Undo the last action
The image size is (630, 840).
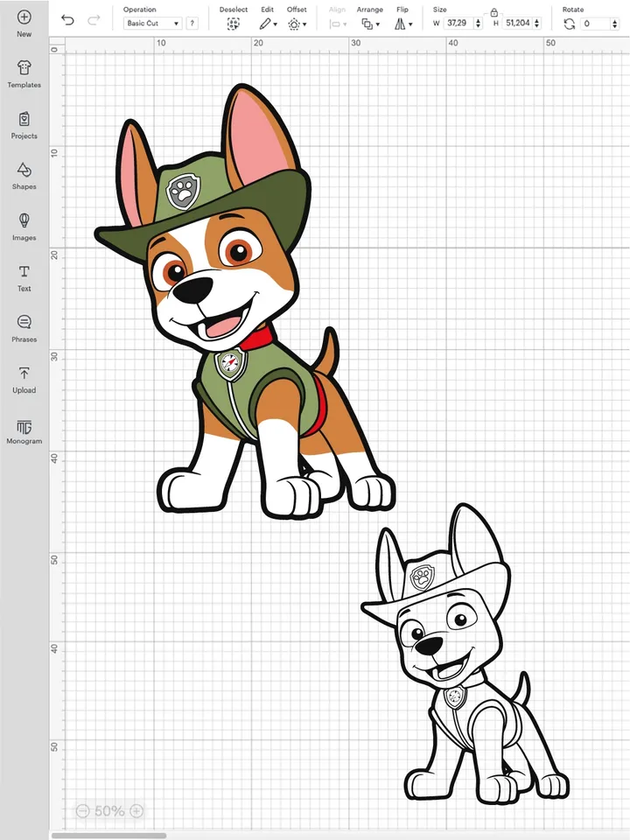(x=67, y=20)
